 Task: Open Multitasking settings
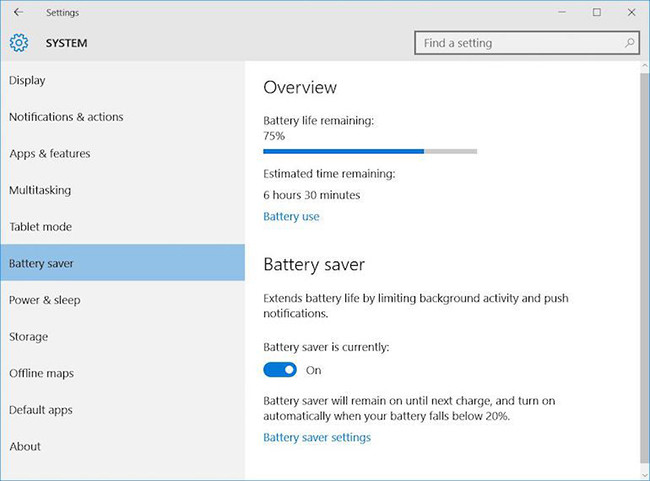pyautogui.click(x=40, y=190)
